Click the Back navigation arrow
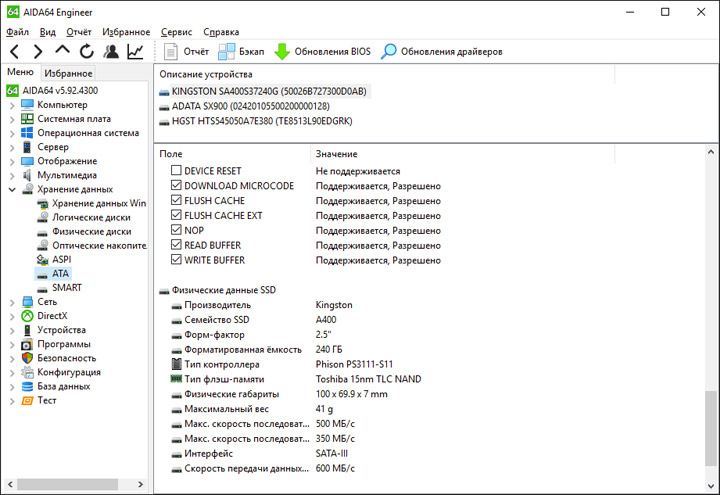The height and width of the screenshot is (495, 720). [x=15, y=51]
